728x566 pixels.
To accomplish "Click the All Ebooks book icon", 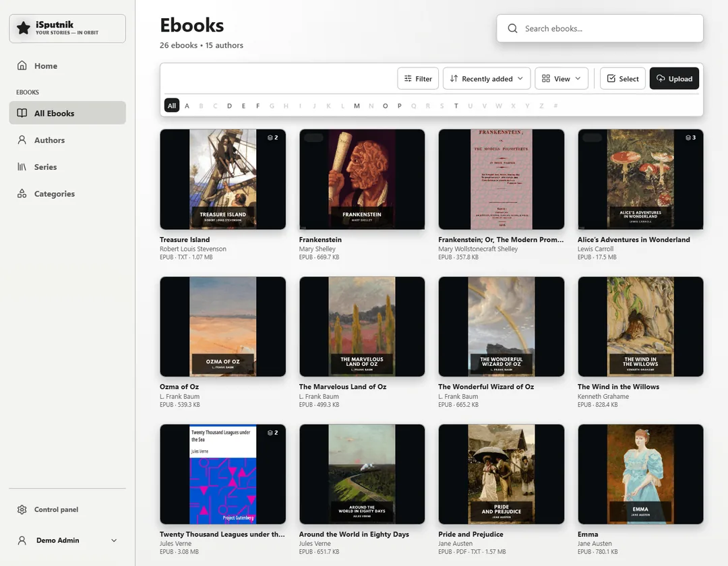I will [22, 113].
